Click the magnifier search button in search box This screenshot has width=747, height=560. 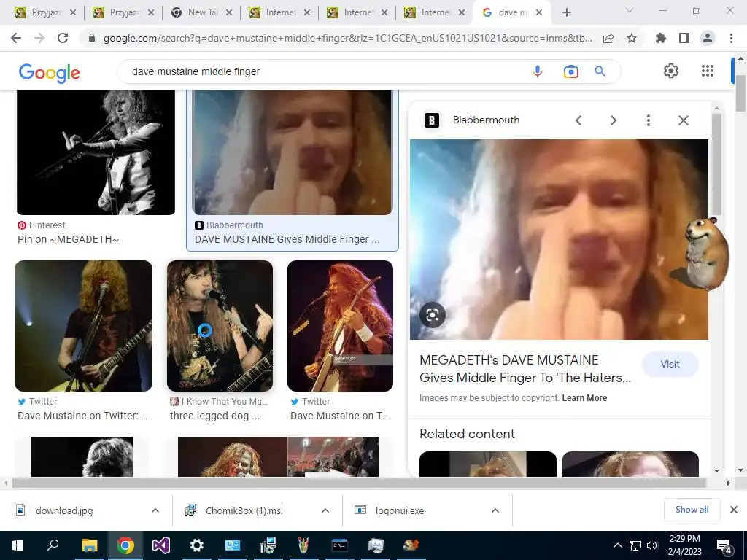click(600, 71)
